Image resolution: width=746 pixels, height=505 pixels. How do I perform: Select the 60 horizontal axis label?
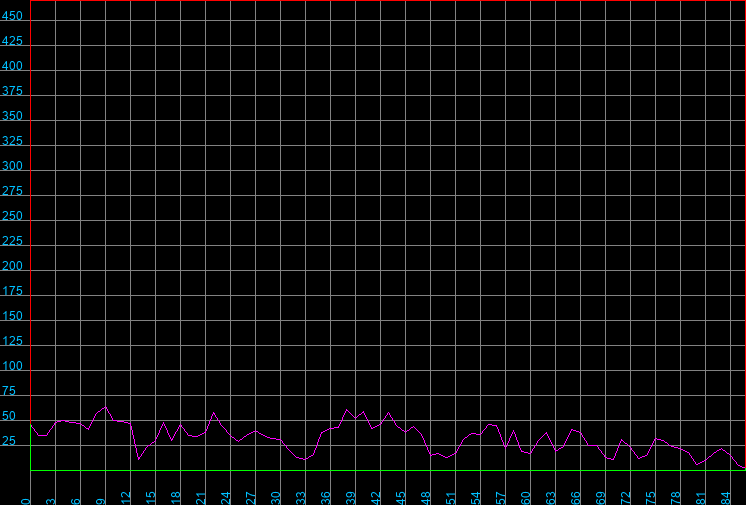[x=526, y=498]
